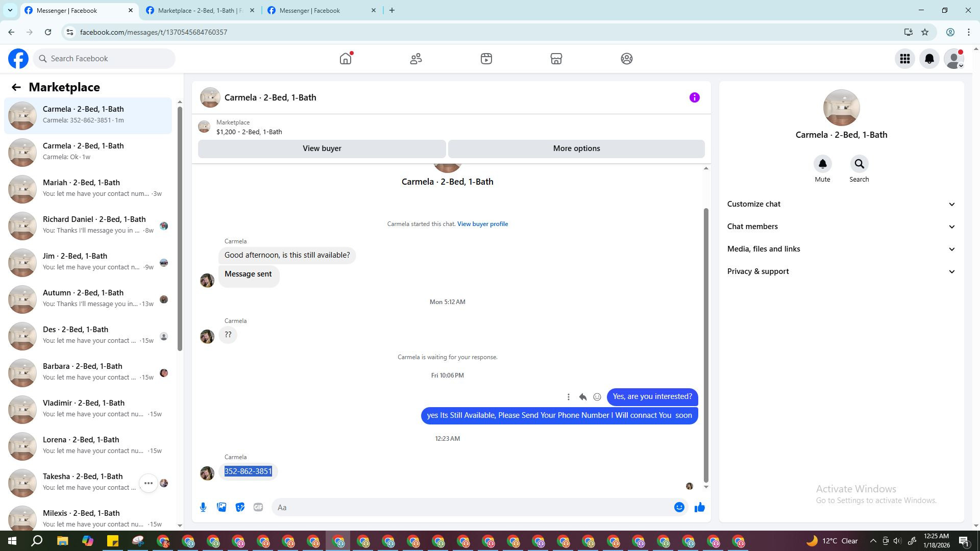Open the Facebook notifications bell
Screen dimensions: 980x551
(929, 59)
